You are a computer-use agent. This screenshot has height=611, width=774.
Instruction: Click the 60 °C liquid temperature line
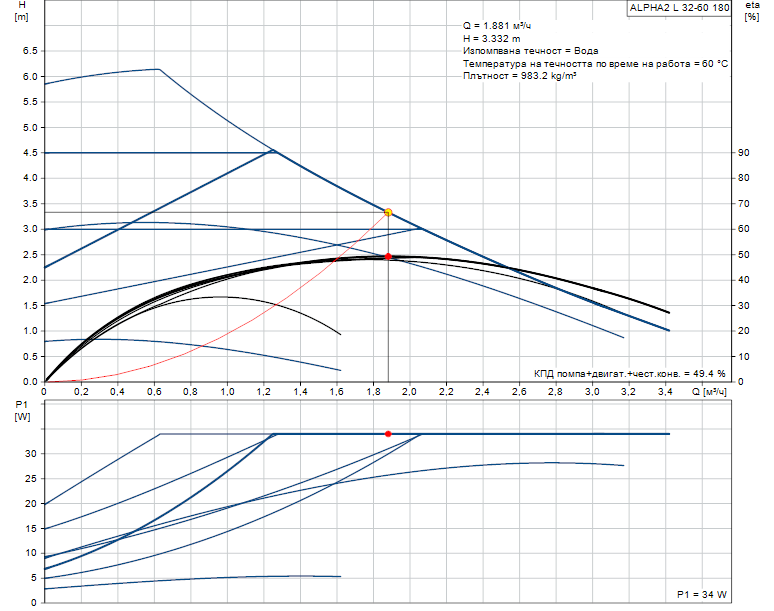click(x=595, y=63)
